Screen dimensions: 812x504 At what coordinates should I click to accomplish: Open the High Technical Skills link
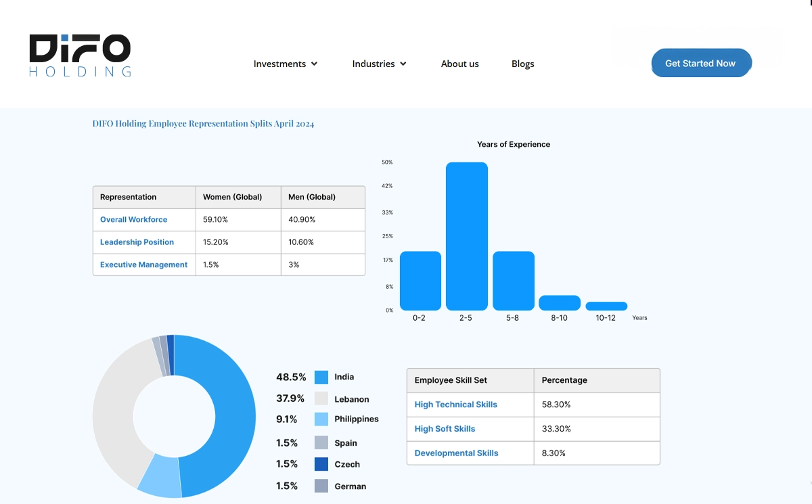pos(455,405)
